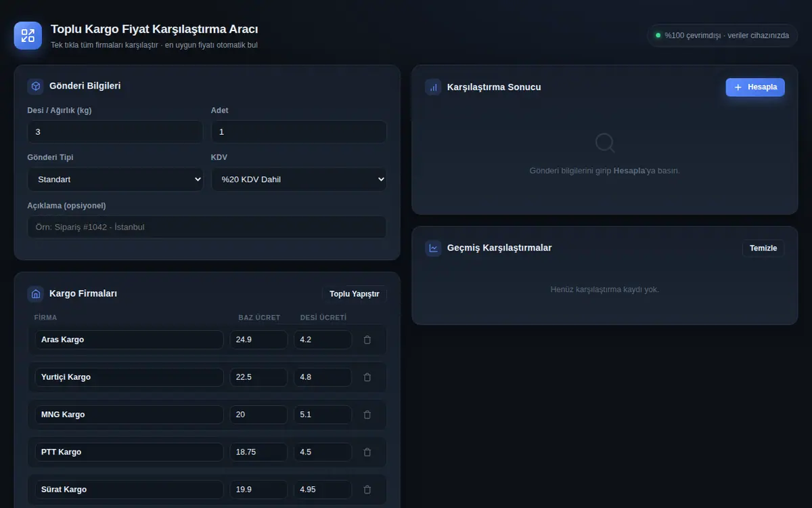
Task: Select the Açıklama optional description field
Action: 207,227
